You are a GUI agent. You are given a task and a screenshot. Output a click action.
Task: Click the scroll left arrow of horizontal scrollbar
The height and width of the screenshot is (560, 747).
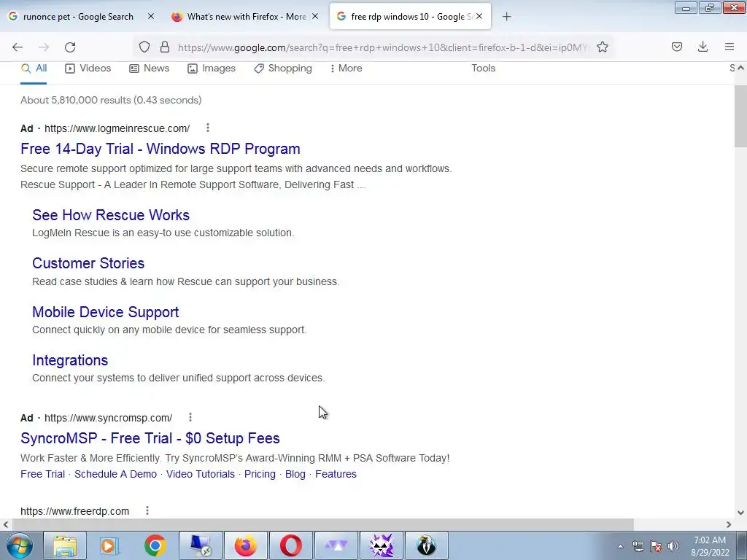pyautogui.click(x=6, y=524)
